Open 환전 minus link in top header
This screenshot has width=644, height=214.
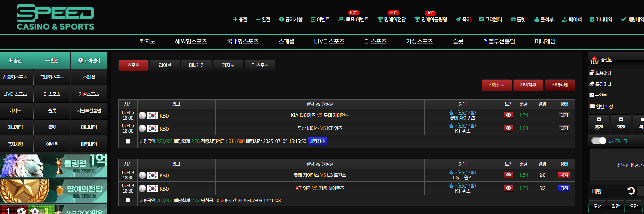(x=263, y=19)
